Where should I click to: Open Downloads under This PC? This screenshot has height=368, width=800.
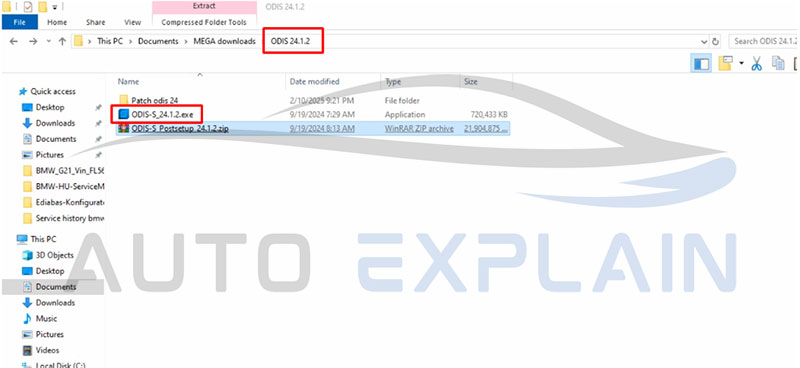coord(55,303)
